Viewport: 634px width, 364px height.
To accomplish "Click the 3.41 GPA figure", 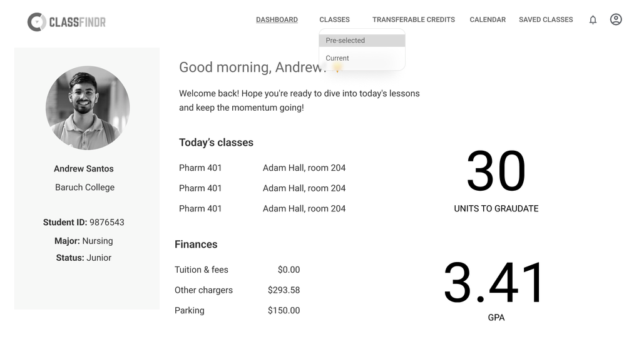I will (x=493, y=282).
